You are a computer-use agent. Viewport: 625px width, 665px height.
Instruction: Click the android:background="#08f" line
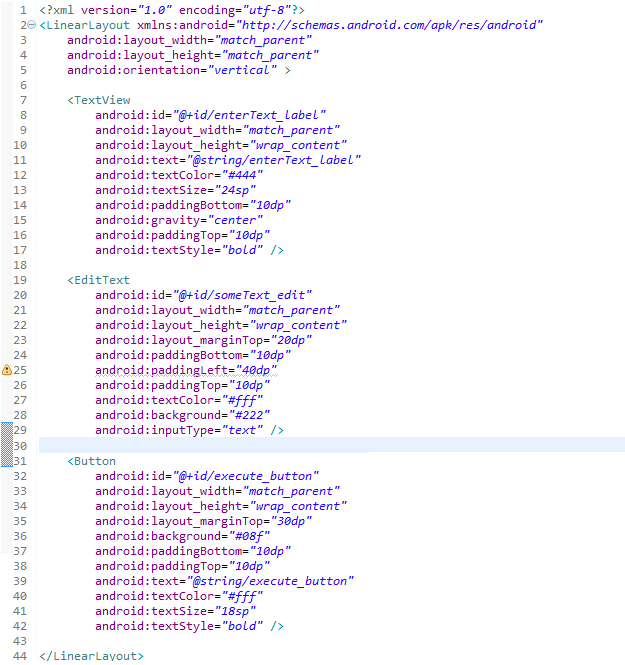182,536
